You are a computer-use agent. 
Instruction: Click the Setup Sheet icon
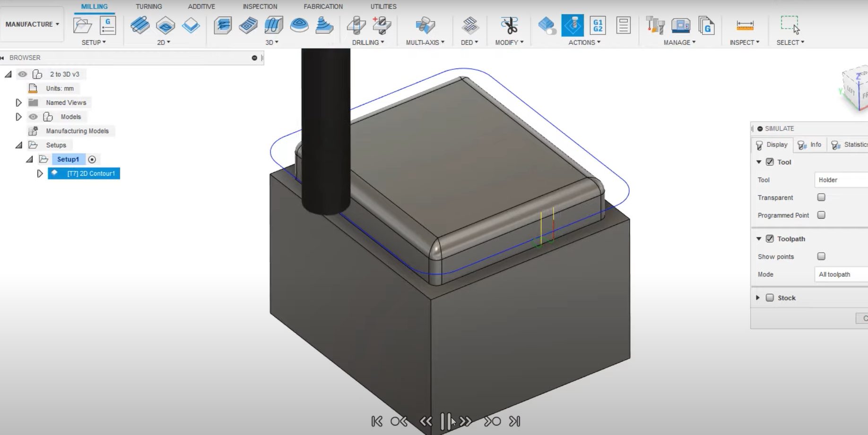624,26
